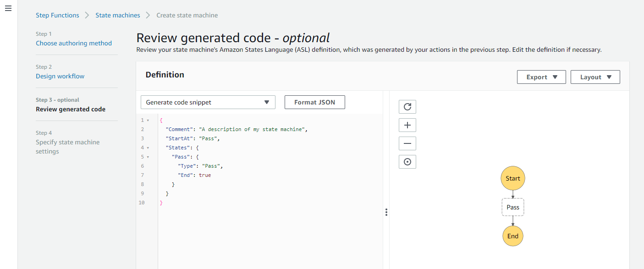Open Design workflow step
644x269 pixels.
pyautogui.click(x=60, y=76)
